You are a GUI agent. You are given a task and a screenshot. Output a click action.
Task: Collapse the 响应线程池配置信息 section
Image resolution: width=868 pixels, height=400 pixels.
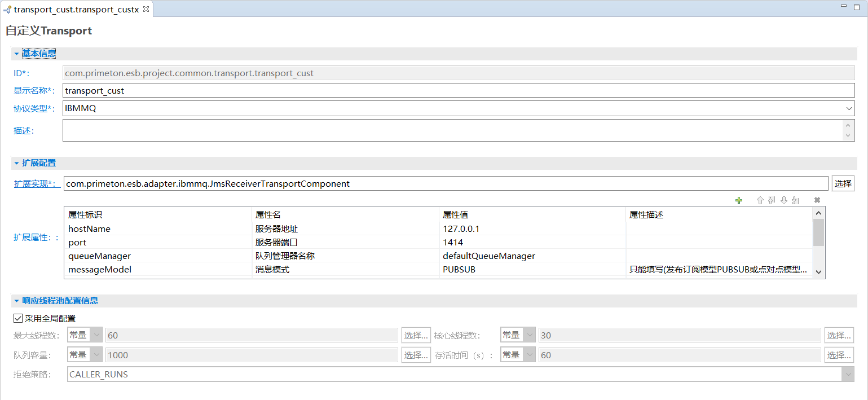coord(17,301)
